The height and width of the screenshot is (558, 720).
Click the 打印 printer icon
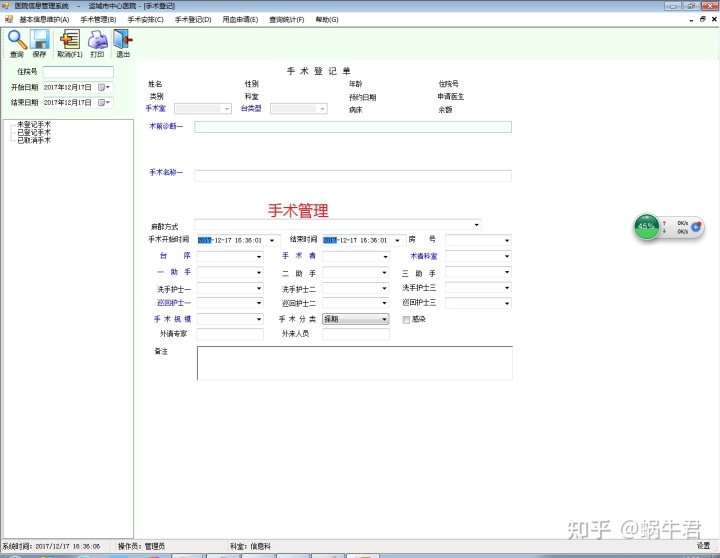click(97, 39)
